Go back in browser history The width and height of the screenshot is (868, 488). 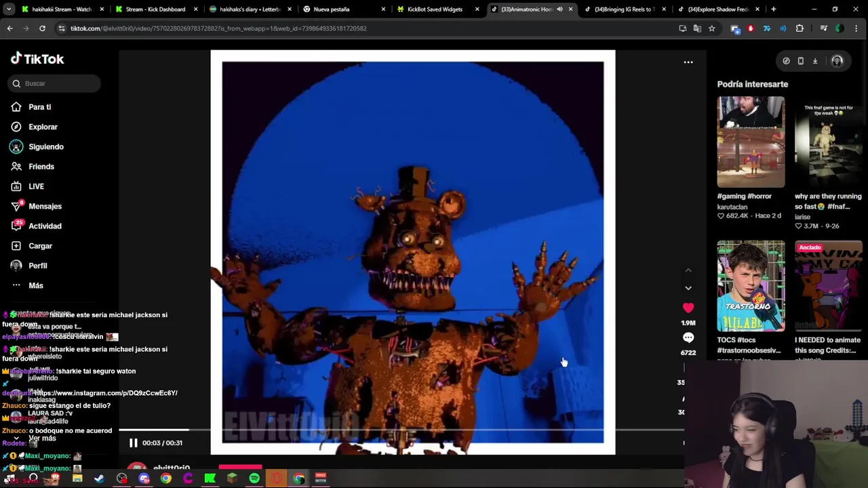9,28
